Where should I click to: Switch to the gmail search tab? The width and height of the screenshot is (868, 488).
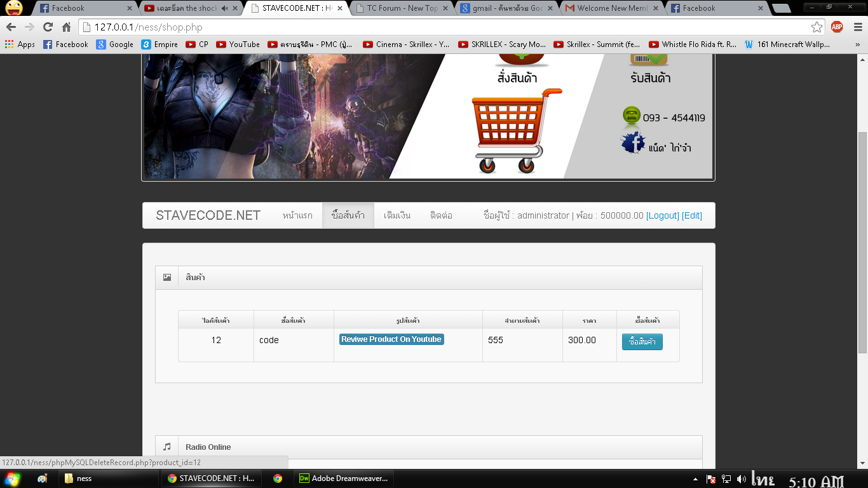(506, 8)
